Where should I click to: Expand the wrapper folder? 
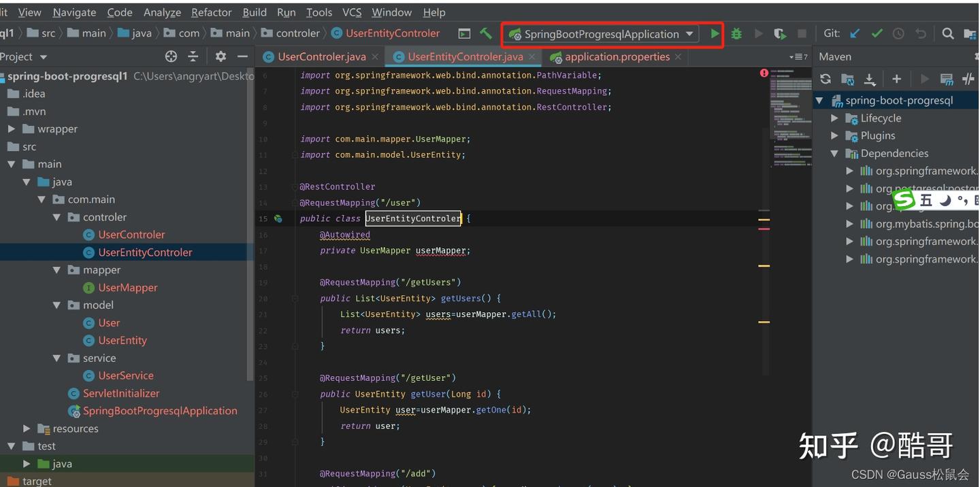(x=11, y=129)
